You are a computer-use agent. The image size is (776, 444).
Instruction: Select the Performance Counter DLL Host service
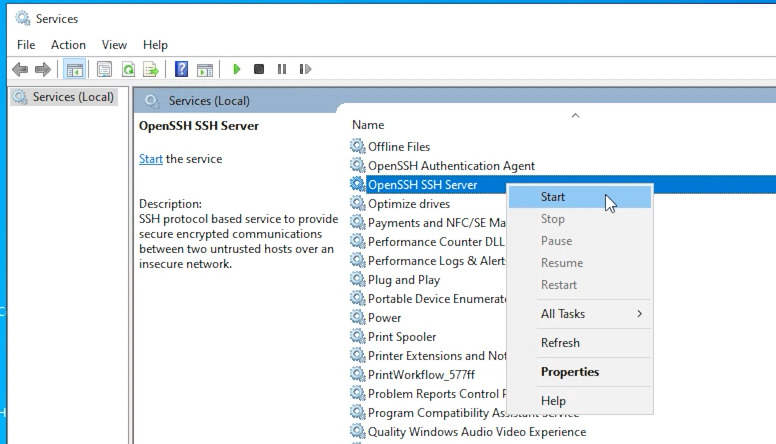pyautogui.click(x=436, y=242)
